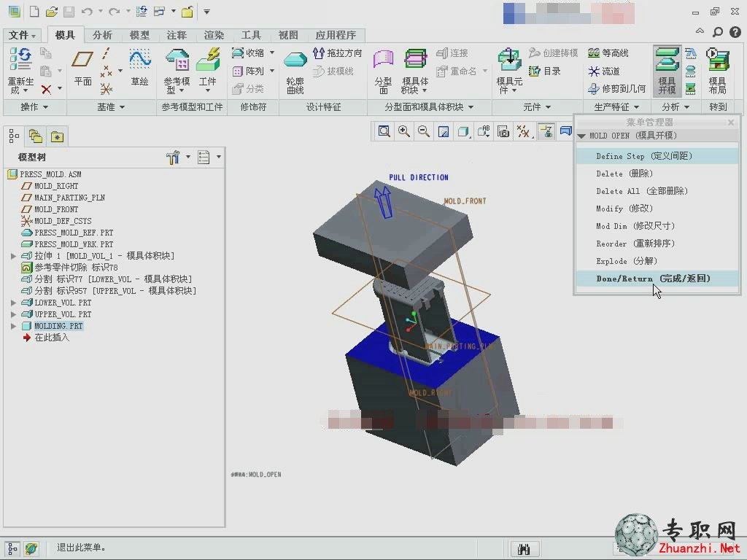Click the Refit view icon in graphics toolbar

(384, 131)
